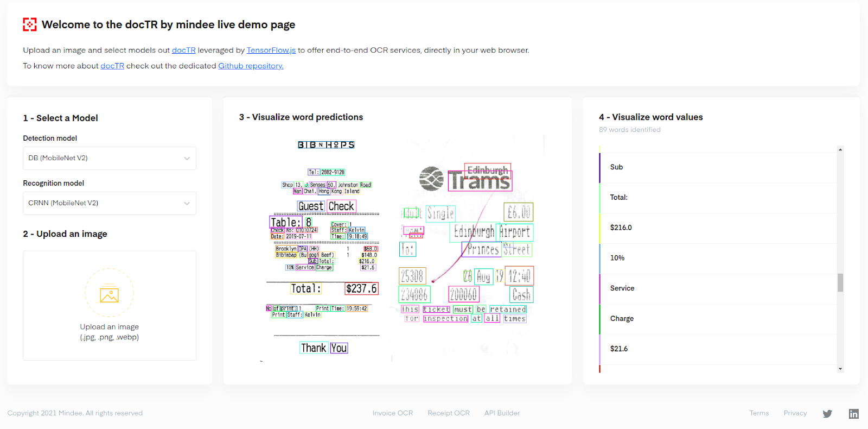The height and width of the screenshot is (429, 868).
Task: Click the 'Single' word box on ticket
Action: pos(440,213)
